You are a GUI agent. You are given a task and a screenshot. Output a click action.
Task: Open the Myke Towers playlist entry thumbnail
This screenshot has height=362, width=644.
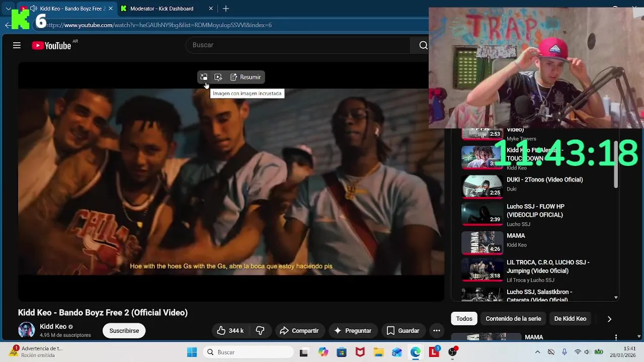(482, 134)
